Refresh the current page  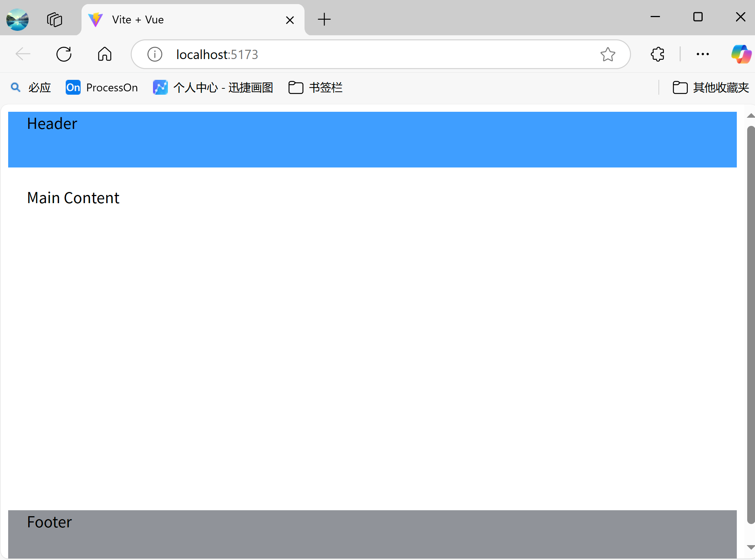click(x=64, y=54)
